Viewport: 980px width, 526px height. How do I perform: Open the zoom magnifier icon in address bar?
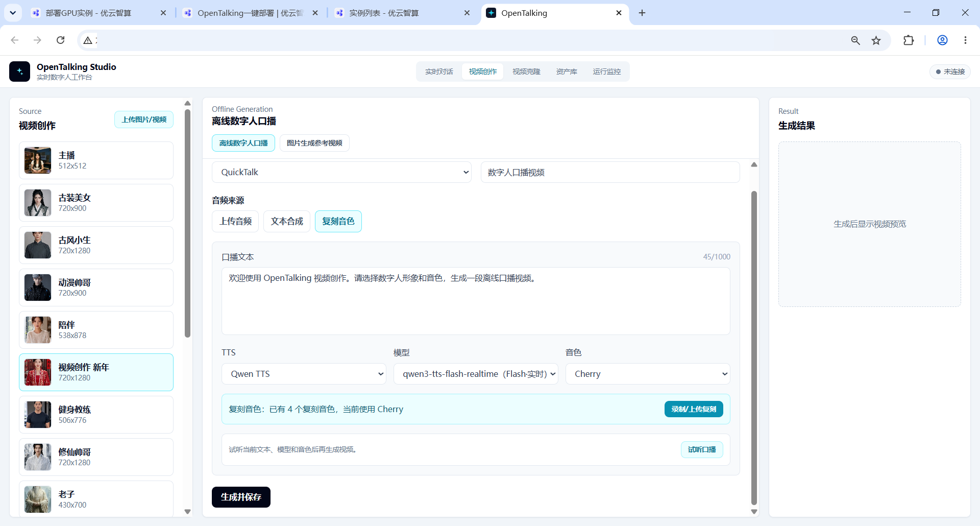855,40
